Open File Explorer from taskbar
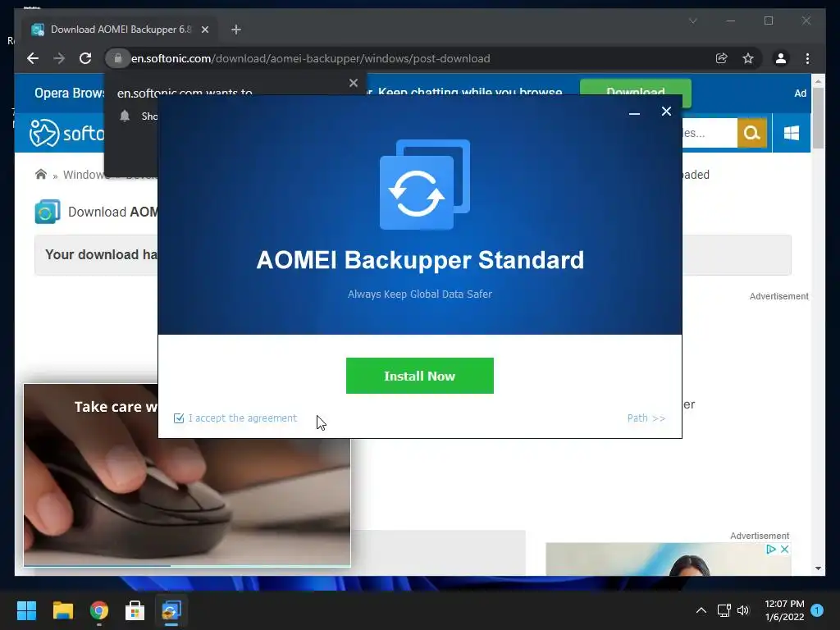 [62, 610]
